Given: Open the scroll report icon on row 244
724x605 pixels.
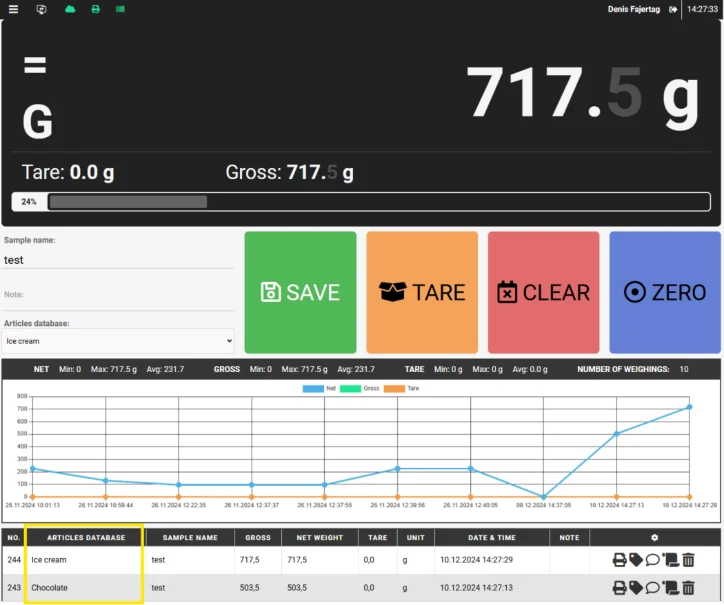Looking at the screenshot, I should coord(670,560).
